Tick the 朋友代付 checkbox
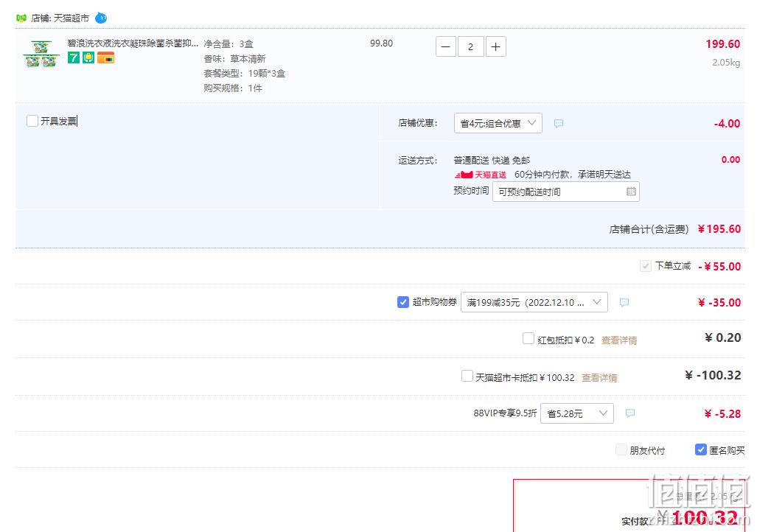757x532 pixels. pyautogui.click(x=621, y=450)
